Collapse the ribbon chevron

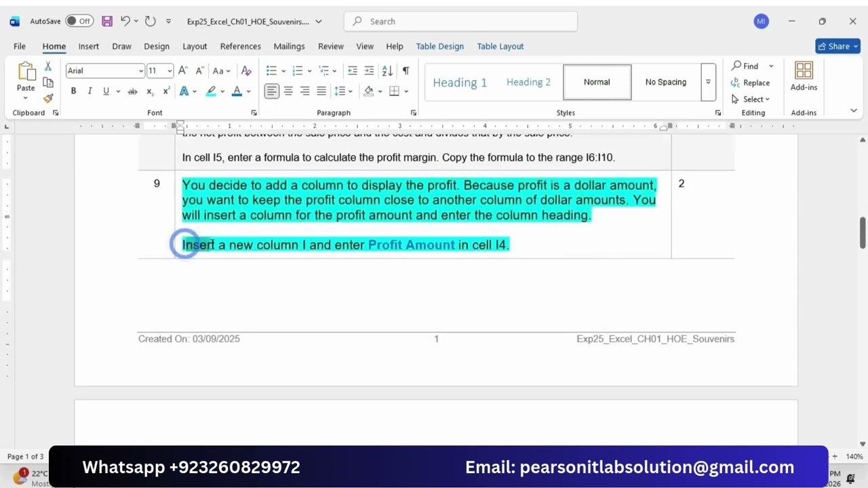pos(854,110)
